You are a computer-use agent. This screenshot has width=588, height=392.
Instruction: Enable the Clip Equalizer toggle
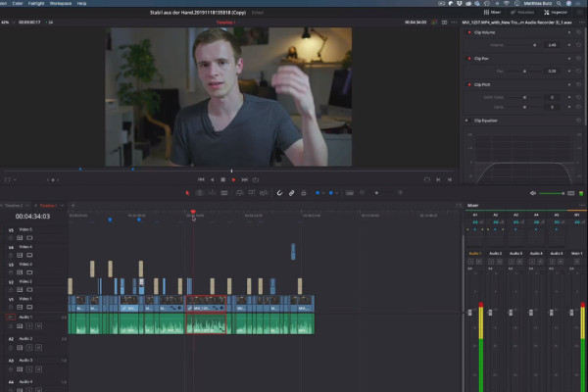tap(466, 121)
